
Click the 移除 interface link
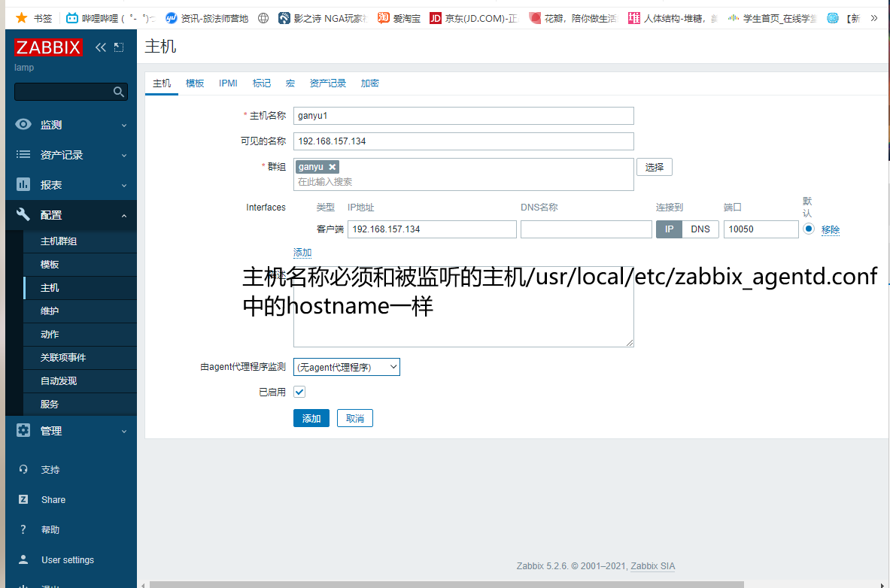[831, 229]
